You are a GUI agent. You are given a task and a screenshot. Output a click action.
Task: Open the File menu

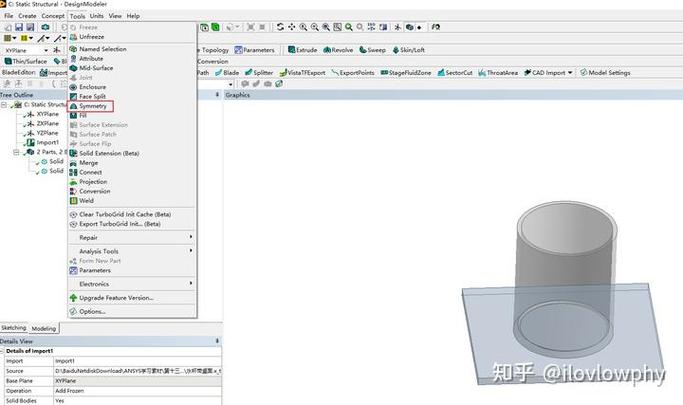click(9, 16)
